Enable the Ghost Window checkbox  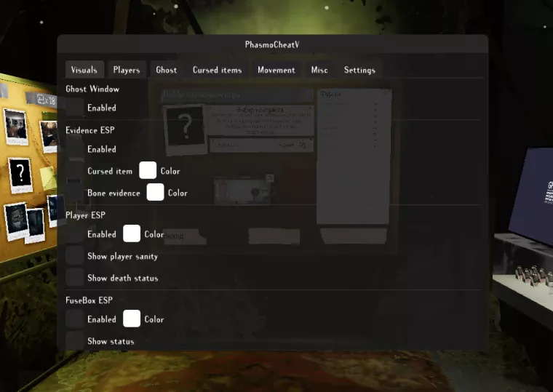click(74, 108)
